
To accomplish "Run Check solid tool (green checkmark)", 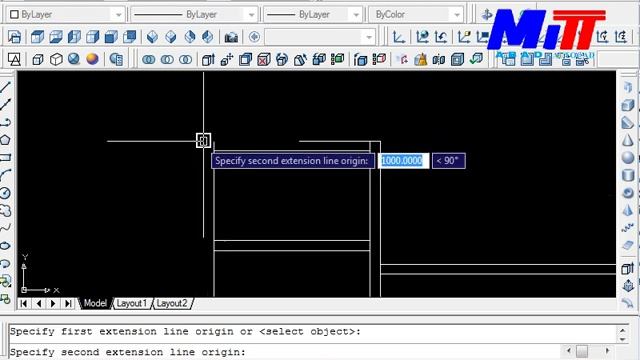I will [x=476, y=60].
